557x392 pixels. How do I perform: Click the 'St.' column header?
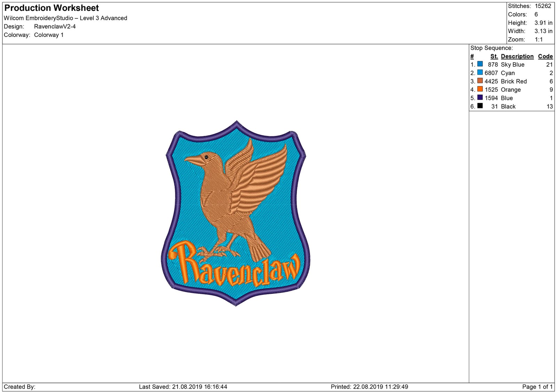pyautogui.click(x=494, y=56)
